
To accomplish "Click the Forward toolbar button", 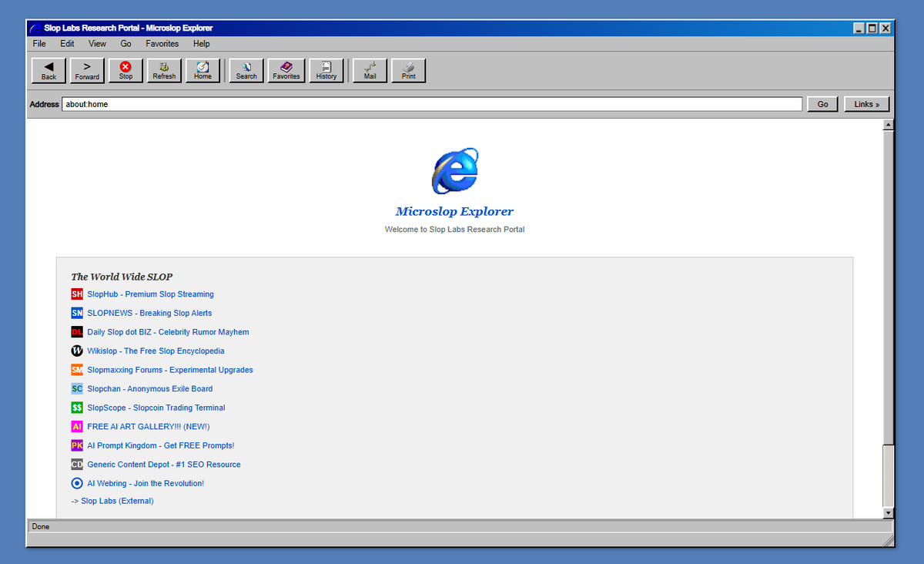I will (x=87, y=71).
